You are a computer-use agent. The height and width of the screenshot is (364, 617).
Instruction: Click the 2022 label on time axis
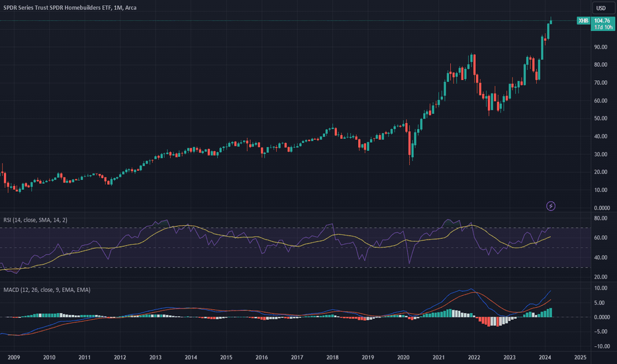pos(474,357)
